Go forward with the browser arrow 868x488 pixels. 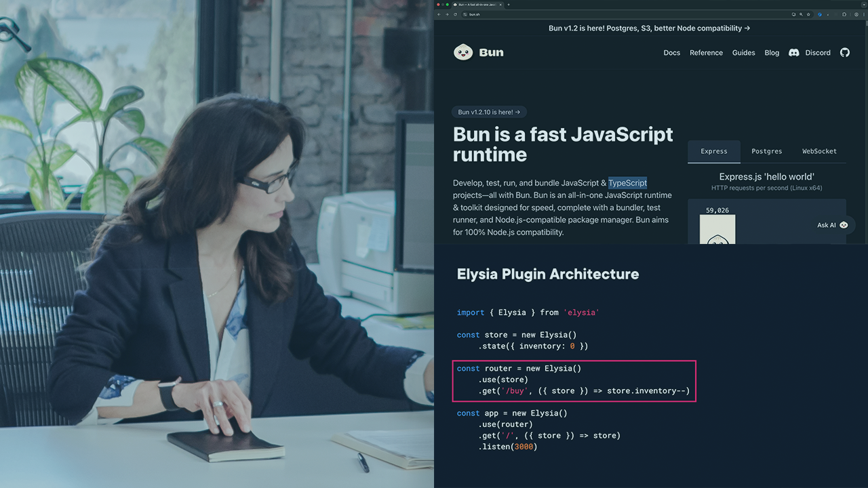click(447, 14)
